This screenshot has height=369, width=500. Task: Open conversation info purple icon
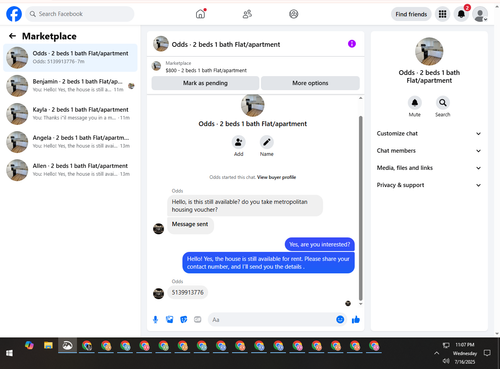coord(352,44)
